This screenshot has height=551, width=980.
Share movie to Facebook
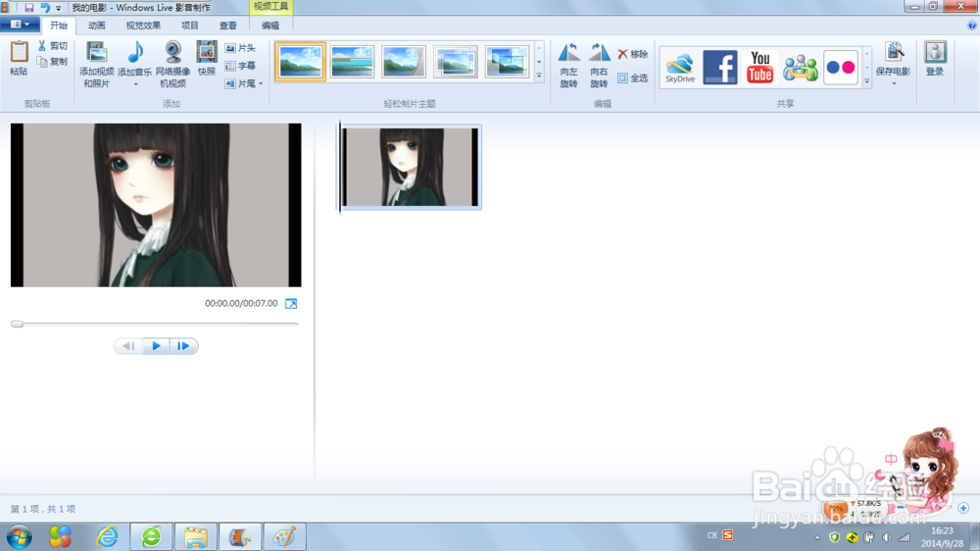720,68
